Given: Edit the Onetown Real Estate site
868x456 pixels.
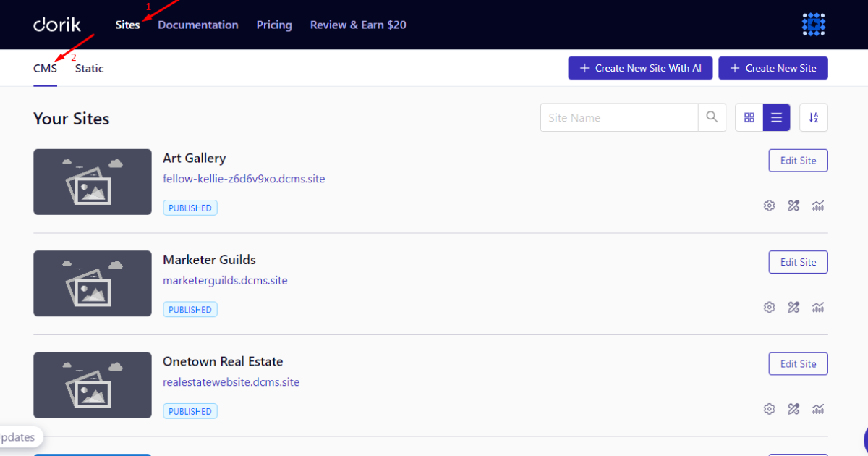Looking at the screenshot, I should click(x=798, y=363).
